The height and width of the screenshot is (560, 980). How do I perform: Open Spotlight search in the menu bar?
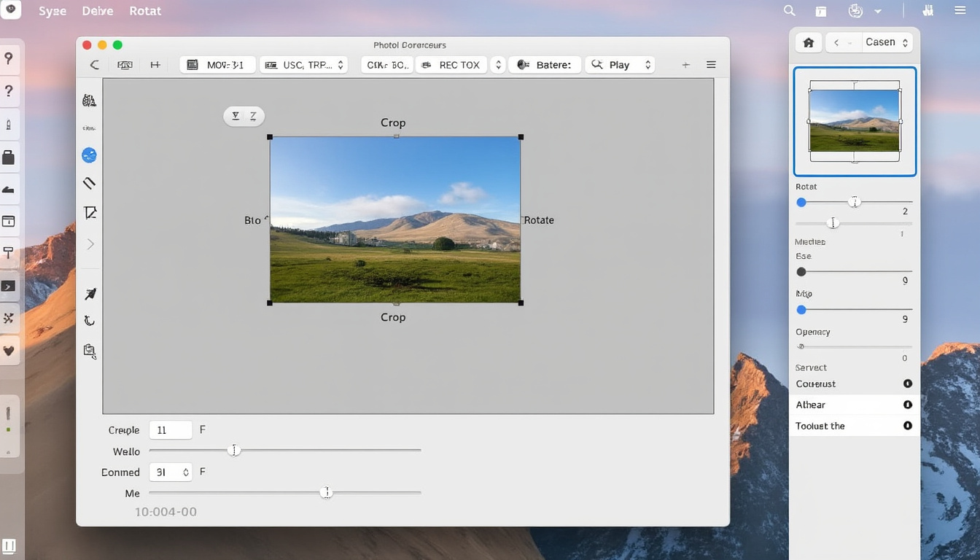(789, 11)
